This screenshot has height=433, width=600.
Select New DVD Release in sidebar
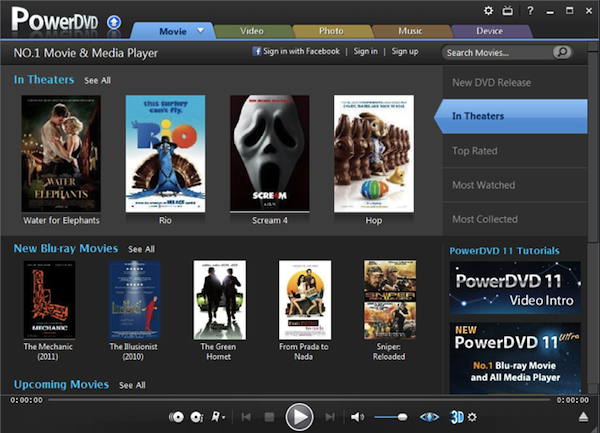(x=515, y=83)
